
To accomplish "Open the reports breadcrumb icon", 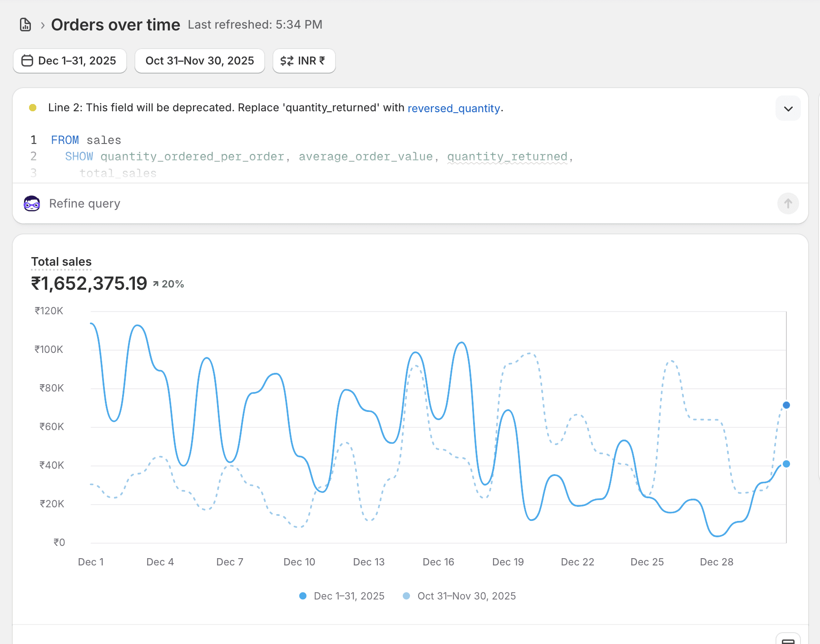I will (x=25, y=25).
